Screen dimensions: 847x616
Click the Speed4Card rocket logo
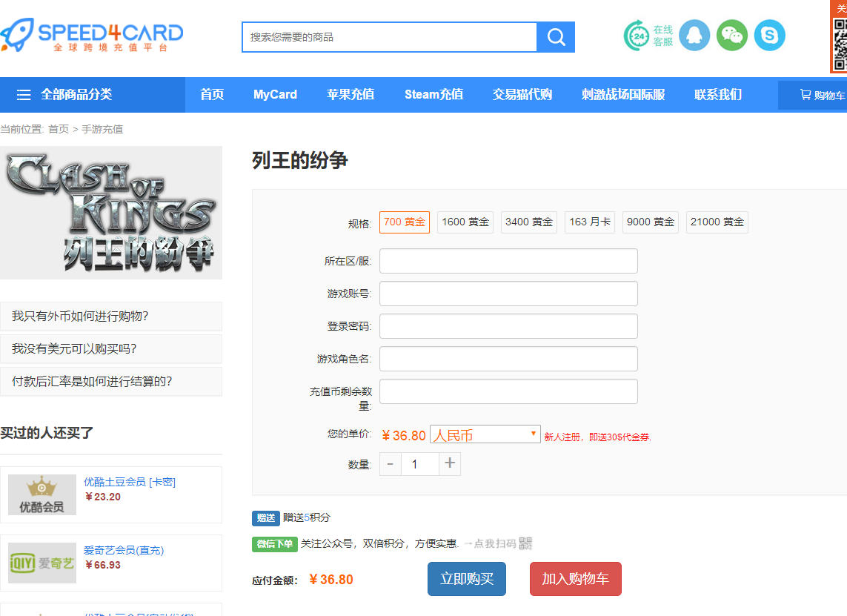coord(92,36)
